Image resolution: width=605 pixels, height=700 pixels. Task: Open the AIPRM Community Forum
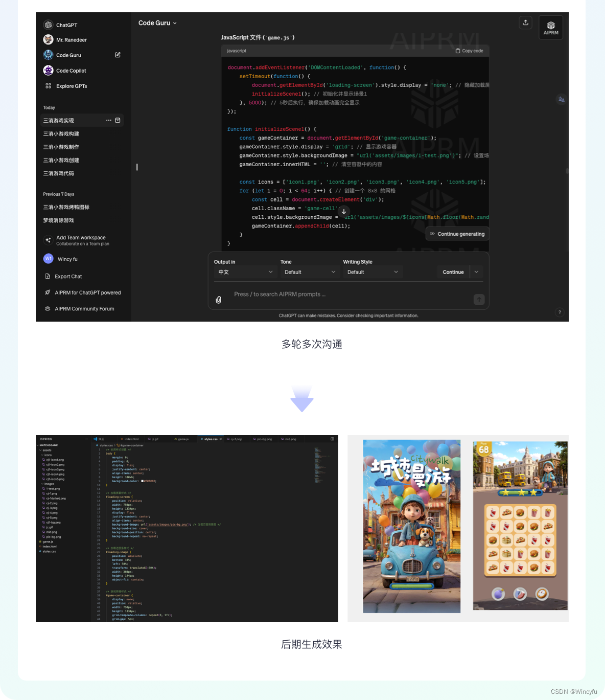click(x=80, y=309)
